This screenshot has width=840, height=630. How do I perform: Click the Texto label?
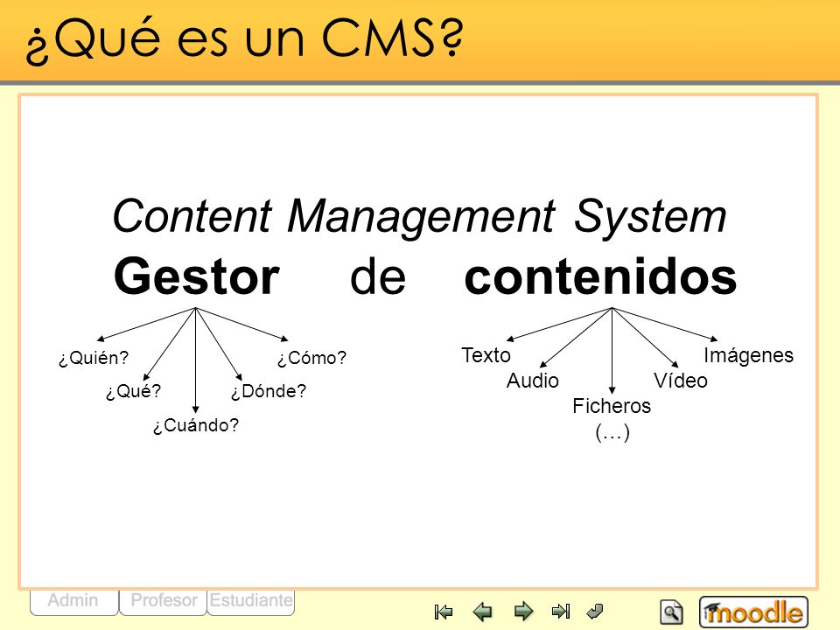(486, 355)
